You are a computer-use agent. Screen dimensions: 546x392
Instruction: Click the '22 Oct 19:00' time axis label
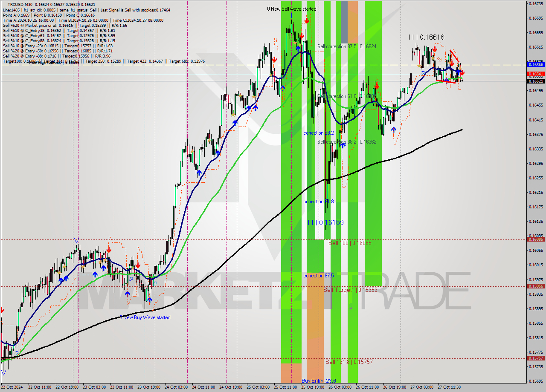(67, 387)
